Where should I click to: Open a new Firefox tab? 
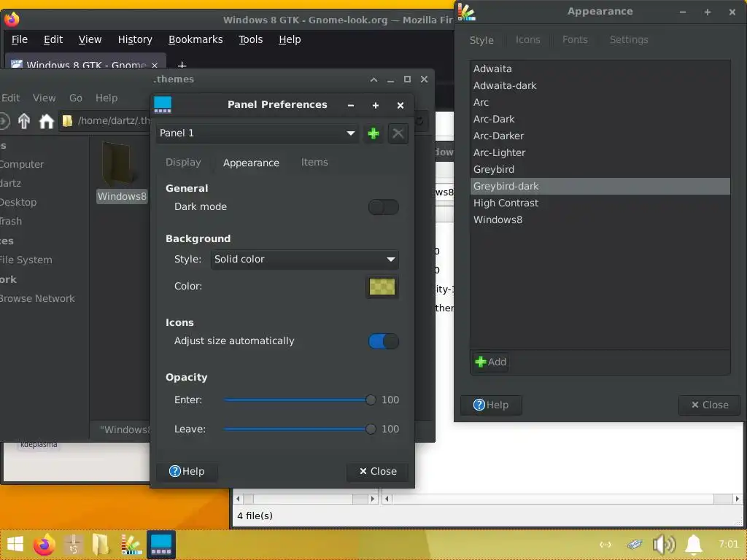click(182, 65)
